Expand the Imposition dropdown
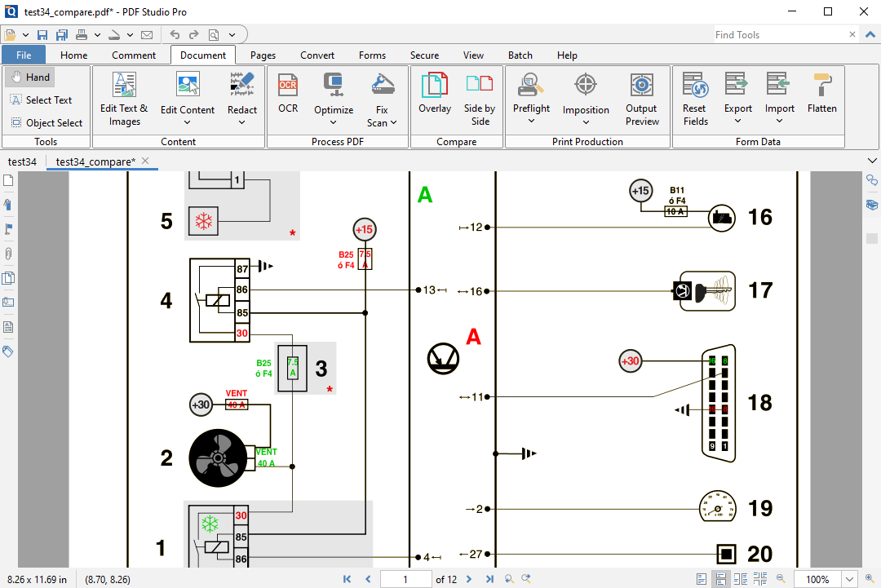The image size is (881, 588). click(x=586, y=122)
